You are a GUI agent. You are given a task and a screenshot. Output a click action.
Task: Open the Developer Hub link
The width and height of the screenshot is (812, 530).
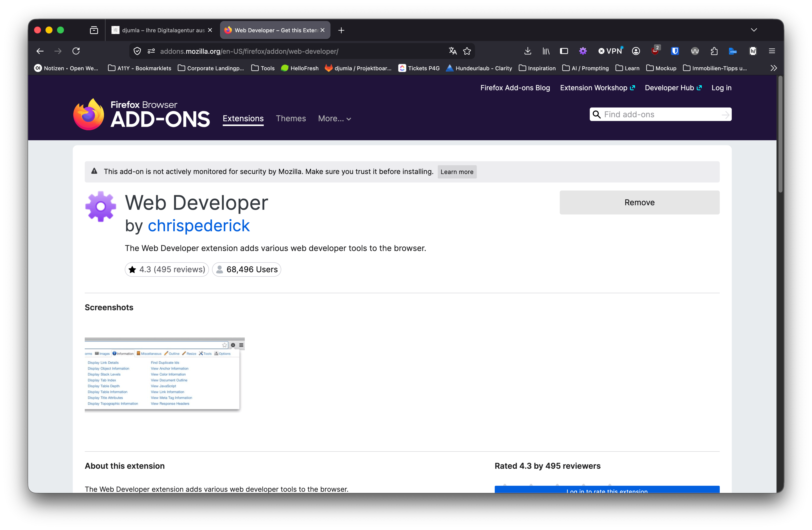coord(673,88)
